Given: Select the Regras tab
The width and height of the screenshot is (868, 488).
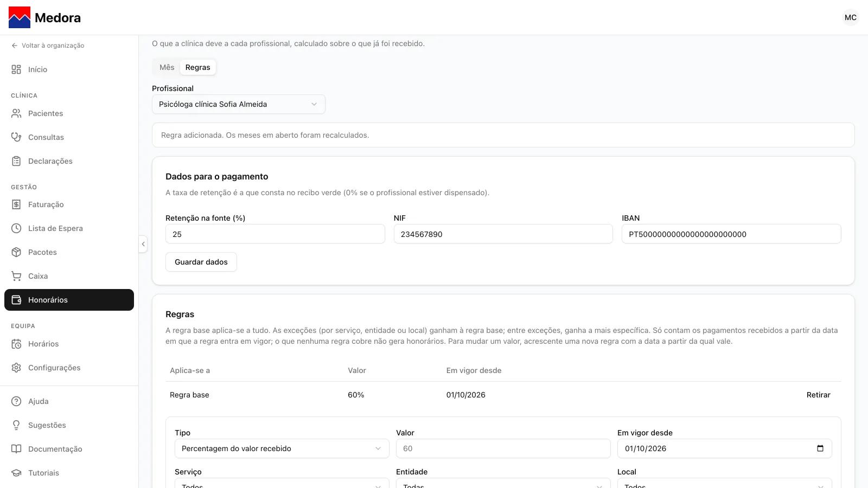Looking at the screenshot, I should (198, 67).
